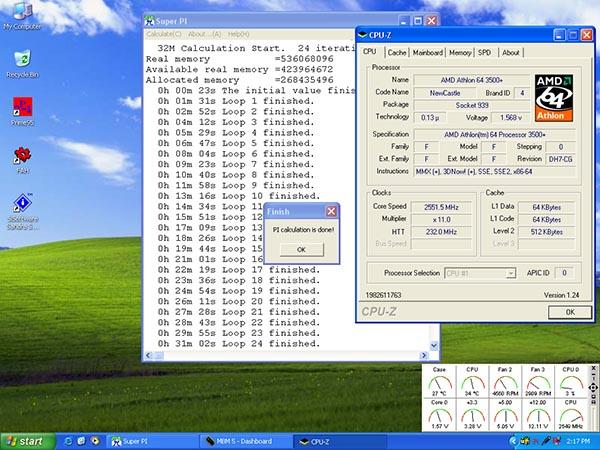Click the Name field AMD Athlon 64 3500+
This screenshot has height=450, width=600.
coord(471,80)
